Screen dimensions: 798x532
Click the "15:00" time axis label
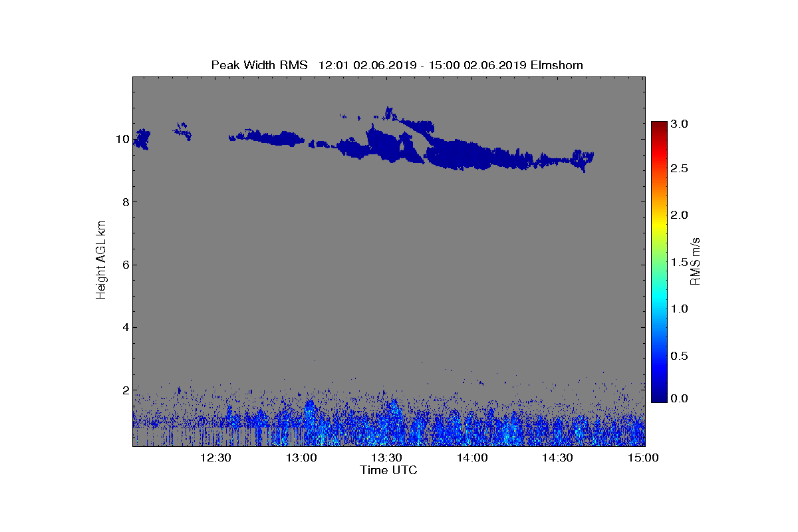coord(643,458)
